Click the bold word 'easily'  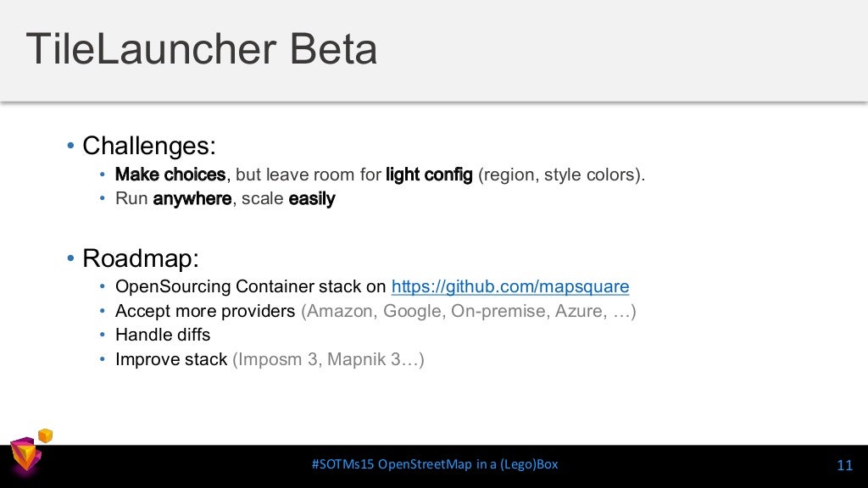312,198
